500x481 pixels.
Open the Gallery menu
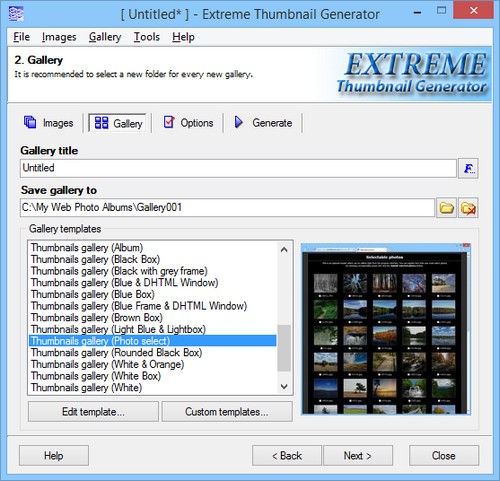coord(105,37)
